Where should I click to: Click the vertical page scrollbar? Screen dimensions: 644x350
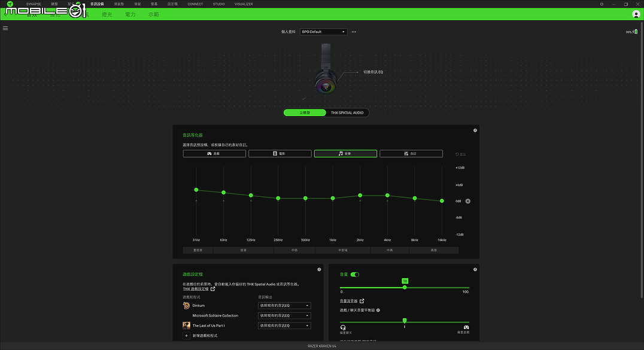pos(642,160)
